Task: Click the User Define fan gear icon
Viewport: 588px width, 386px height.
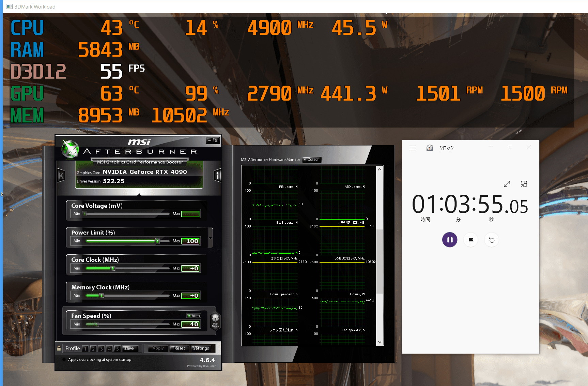Action: coord(215,321)
